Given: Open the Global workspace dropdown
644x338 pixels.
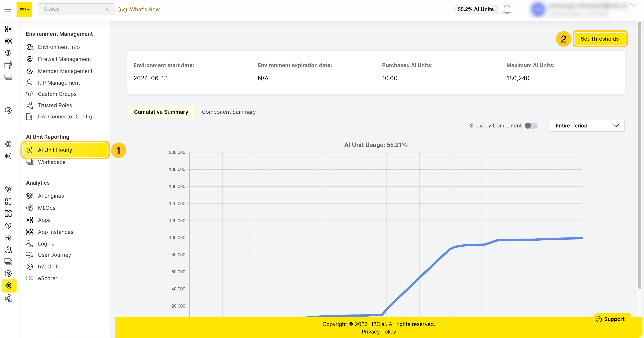Looking at the screenshot, I should [x=76, y=10].
